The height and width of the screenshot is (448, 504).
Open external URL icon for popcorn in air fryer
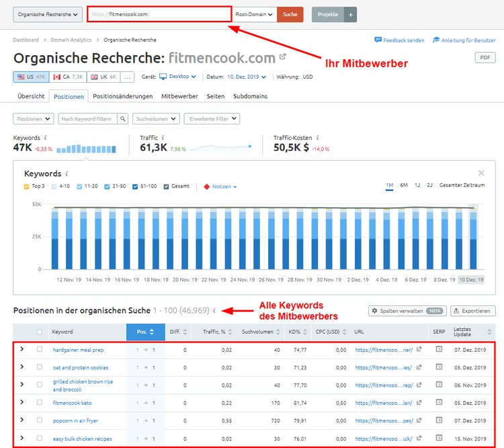pos(419,420)
